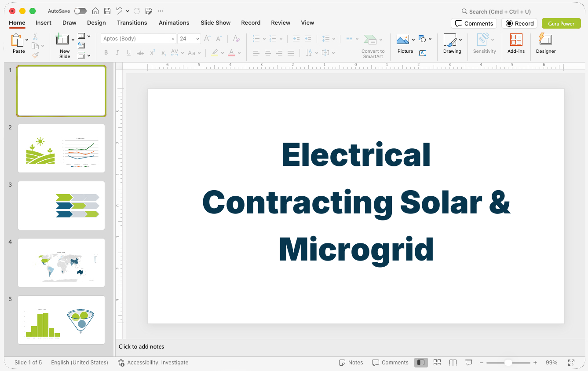The width and height of the screenshot is (588, 371).
Task: Toggle the AutoSave switch
Action: point(80,11)
